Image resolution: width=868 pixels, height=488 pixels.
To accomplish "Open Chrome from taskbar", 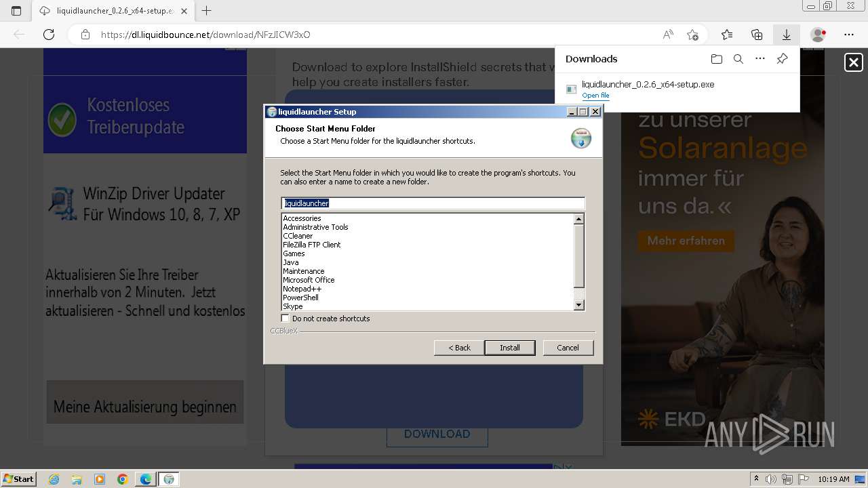I will coord(122,479).
